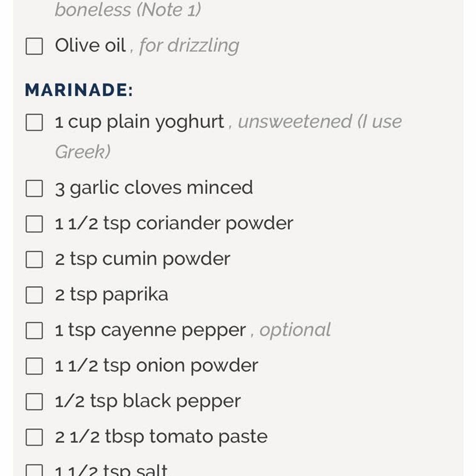This screenshot has width=476, height=476.
Task: Click the "unsweetened (I use" note text
Action: click(320, 122)
